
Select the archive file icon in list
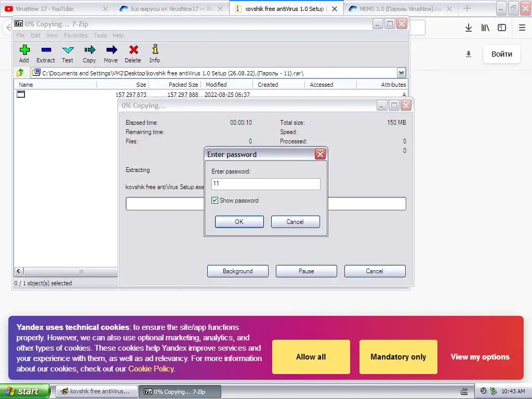[x=21, y=95]
